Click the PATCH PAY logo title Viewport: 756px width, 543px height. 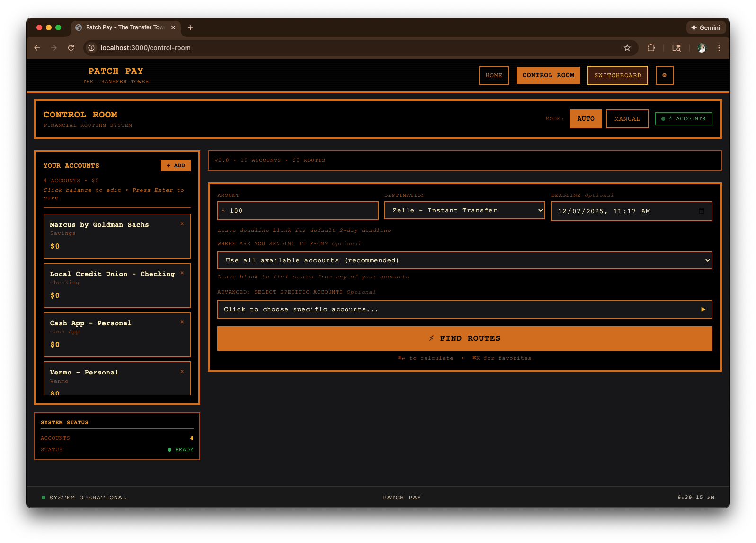pyautogui.click(x=116, y=71)
